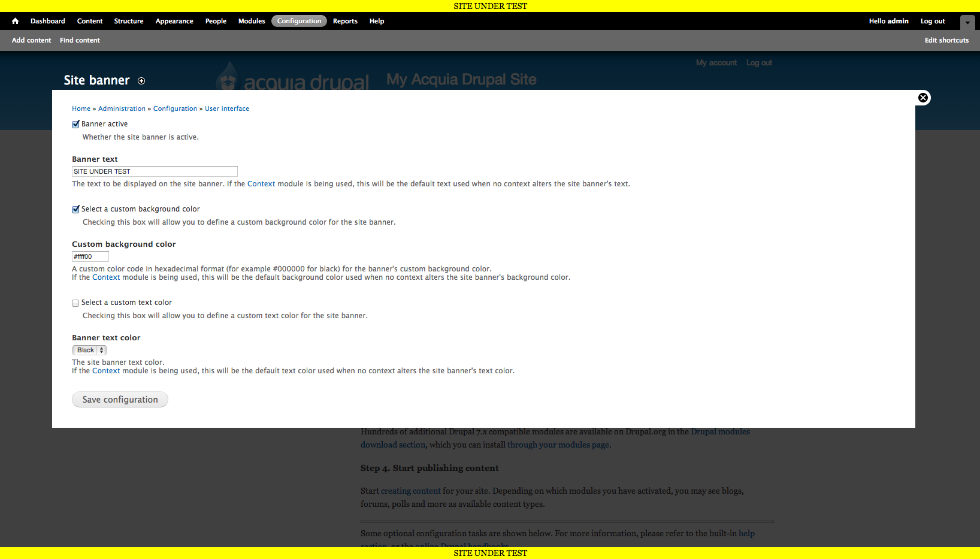Open the Content menu item
The height and width of the screenshot is (559, 980).
[x=90, y=21]
